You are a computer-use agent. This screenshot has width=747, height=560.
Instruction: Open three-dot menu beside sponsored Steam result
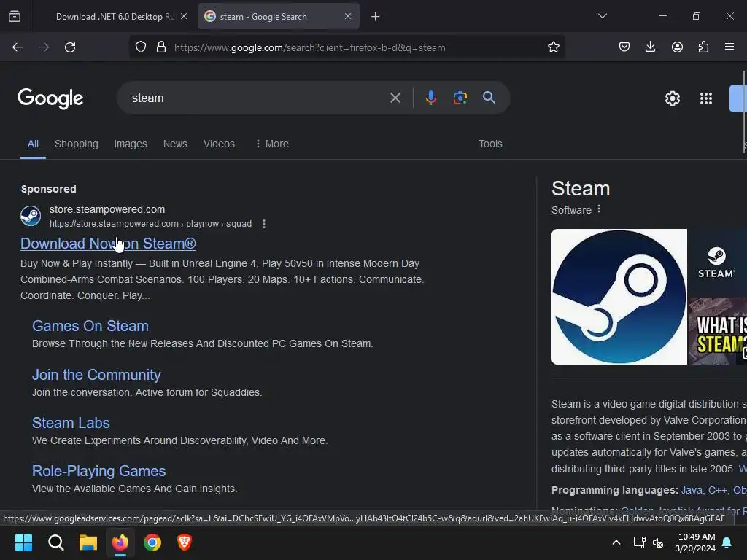[264, 224]
